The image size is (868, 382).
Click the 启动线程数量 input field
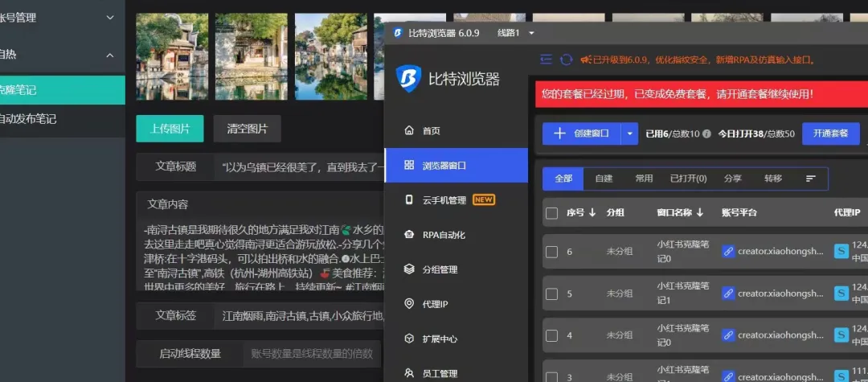click(312, 354)
